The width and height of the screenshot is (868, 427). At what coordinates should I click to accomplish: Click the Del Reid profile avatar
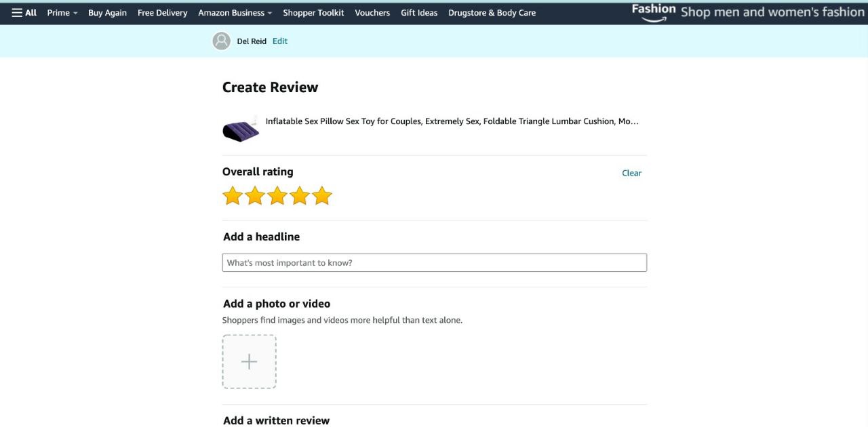[222, 41]
